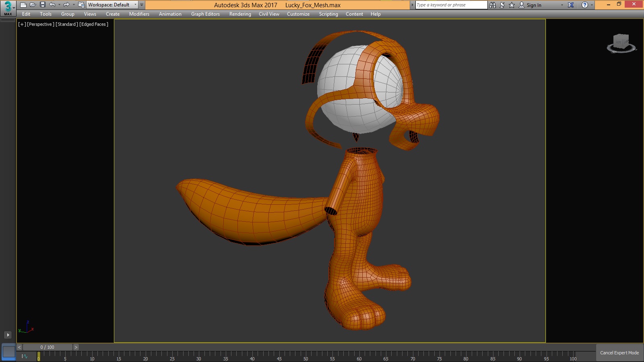This screenshot has height=362, width=644.
Task: Click the Sign In link
Action: [x=534, y=5]
